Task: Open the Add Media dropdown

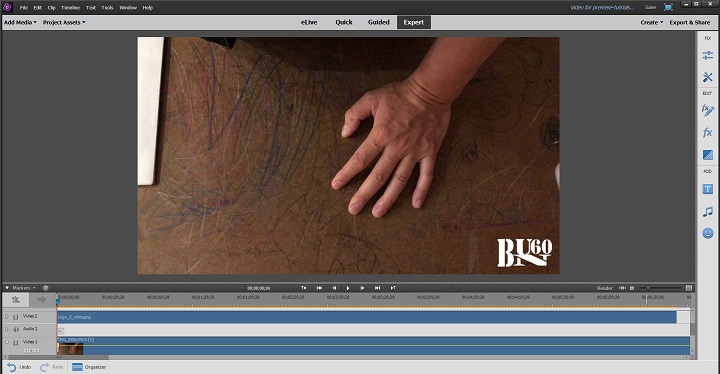Action: click(x=20, y=22)
